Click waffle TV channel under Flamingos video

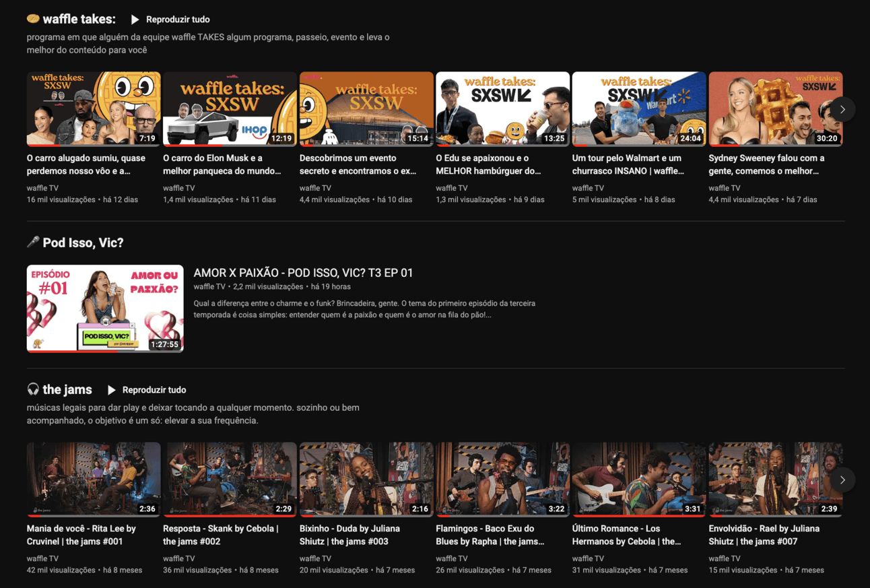452,558
